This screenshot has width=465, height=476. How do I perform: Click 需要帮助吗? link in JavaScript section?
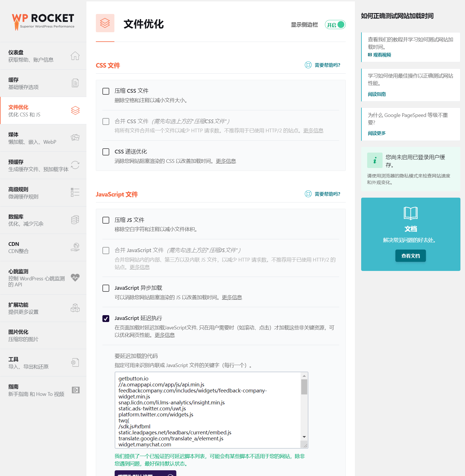pos(327,194)
